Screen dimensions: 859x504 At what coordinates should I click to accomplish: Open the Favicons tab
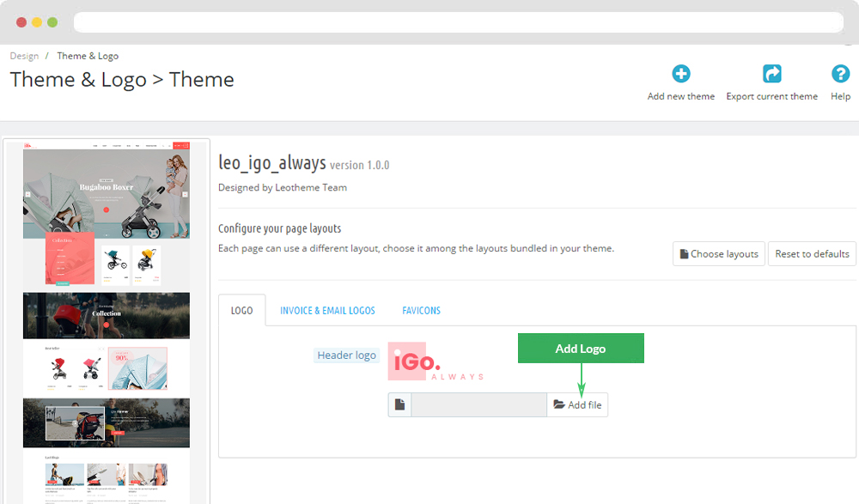click(421, 310)
